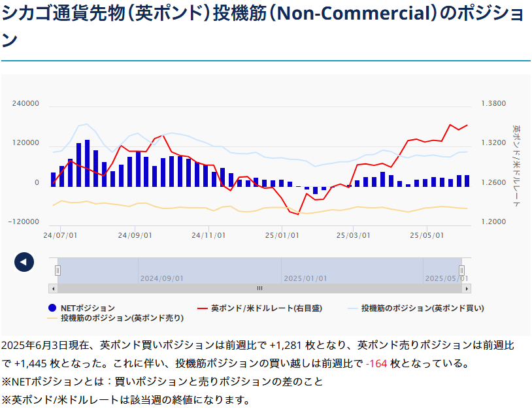Click 2024/09/01 label in range navigator
The image size is (532, 411).
pyautogui.click(x=161, y=278)
